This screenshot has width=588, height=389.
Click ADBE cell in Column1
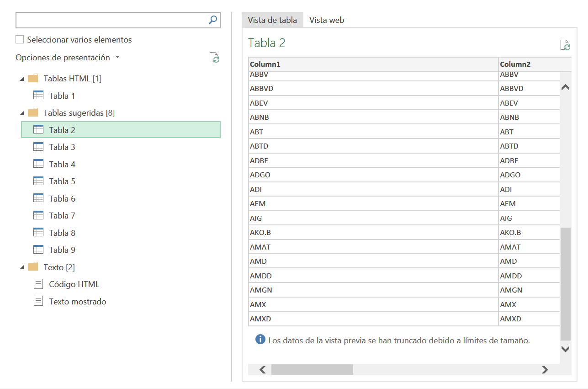pyautogui.click(x=373, y=160)
